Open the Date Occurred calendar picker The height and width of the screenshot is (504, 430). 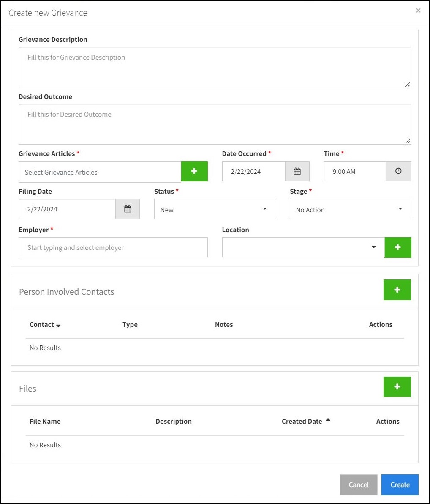[297, 171]
